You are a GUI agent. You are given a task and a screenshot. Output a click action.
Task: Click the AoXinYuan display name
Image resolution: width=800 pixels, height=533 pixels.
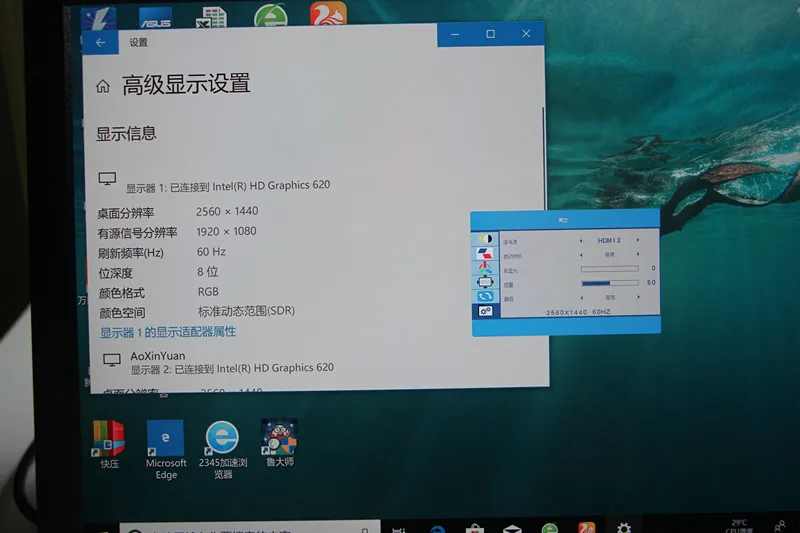click(158, 356)
